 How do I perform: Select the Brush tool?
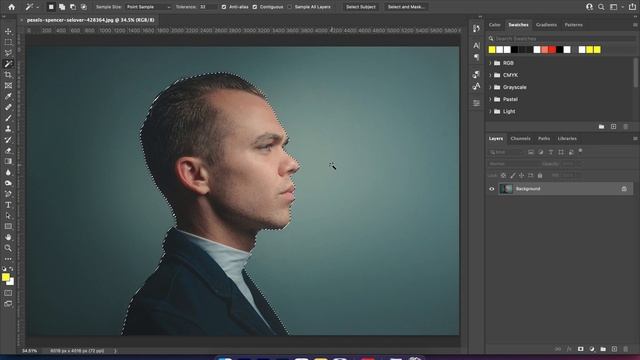point(8,118)
